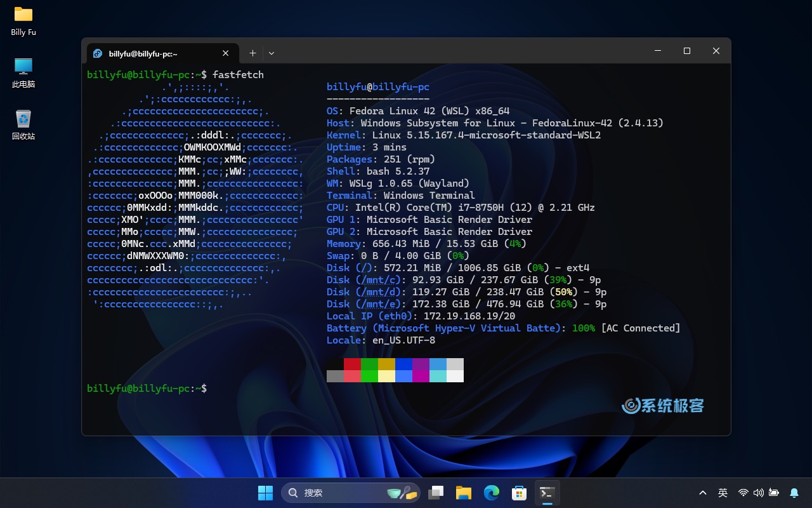Click 'Fedora Linux 42 (WSL) x86_64' text
This screenshot has height=508, width=812.
429,110
